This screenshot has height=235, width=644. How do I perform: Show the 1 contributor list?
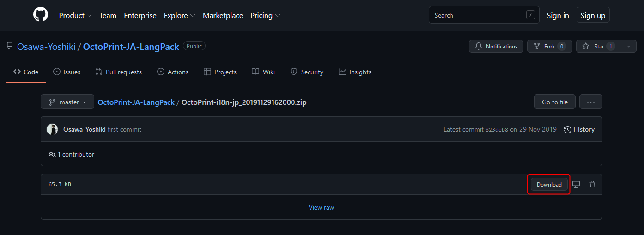point(71,154)
